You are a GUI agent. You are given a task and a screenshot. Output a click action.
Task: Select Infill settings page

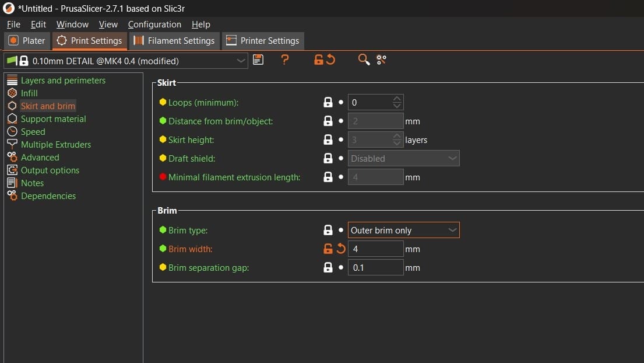29,93
